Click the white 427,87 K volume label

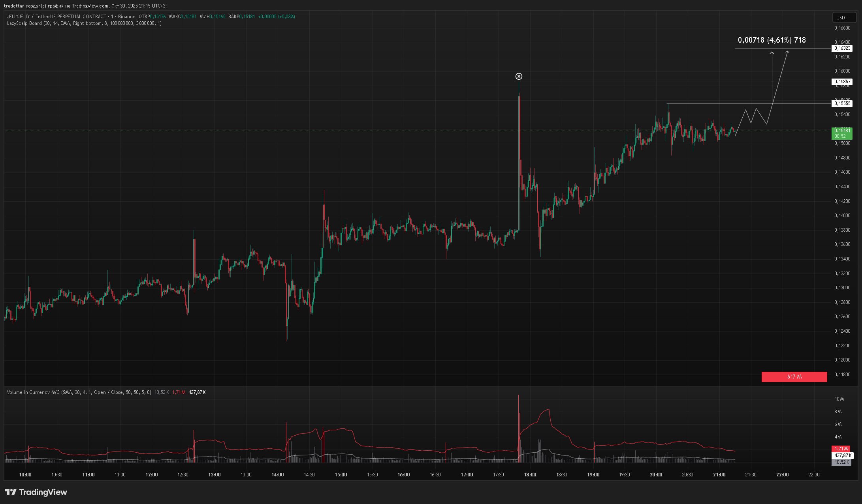[842, 455]
